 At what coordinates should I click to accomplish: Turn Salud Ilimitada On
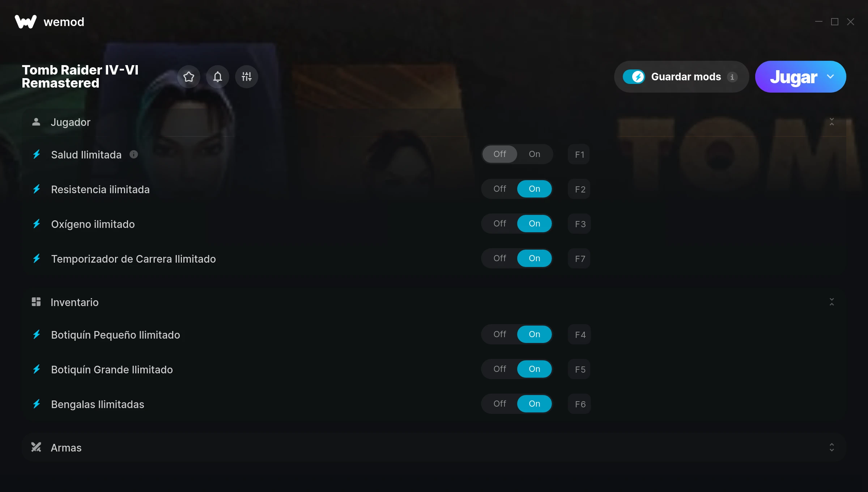coord(535,154)
